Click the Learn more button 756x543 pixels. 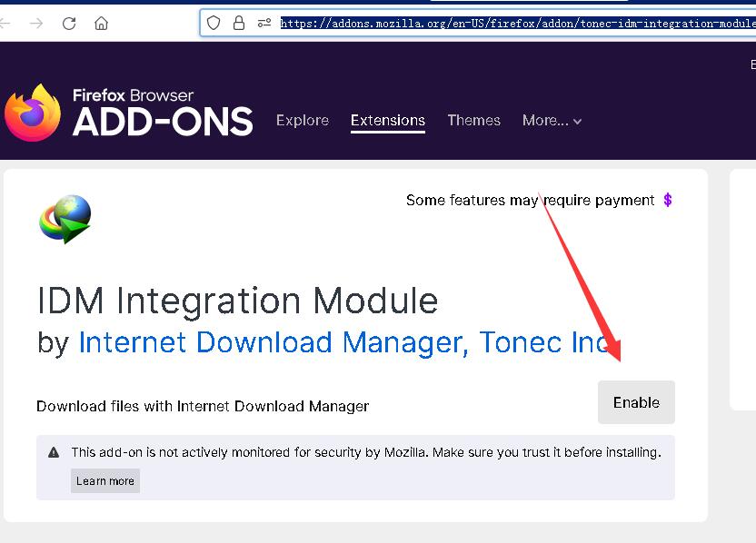click(105, 481)
